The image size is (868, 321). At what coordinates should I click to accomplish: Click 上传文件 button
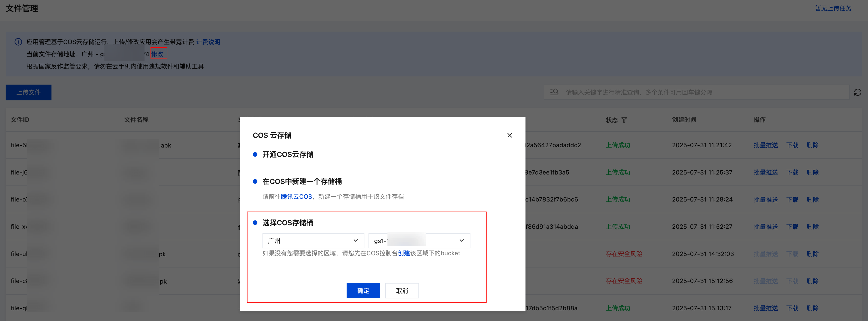[x=29, y=92]
